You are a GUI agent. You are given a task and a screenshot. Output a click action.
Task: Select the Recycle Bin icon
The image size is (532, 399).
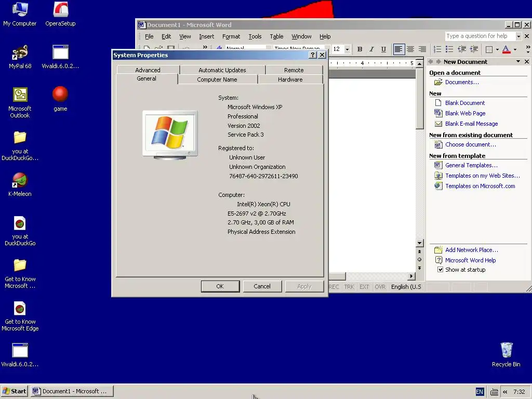[x=506, y=354]
